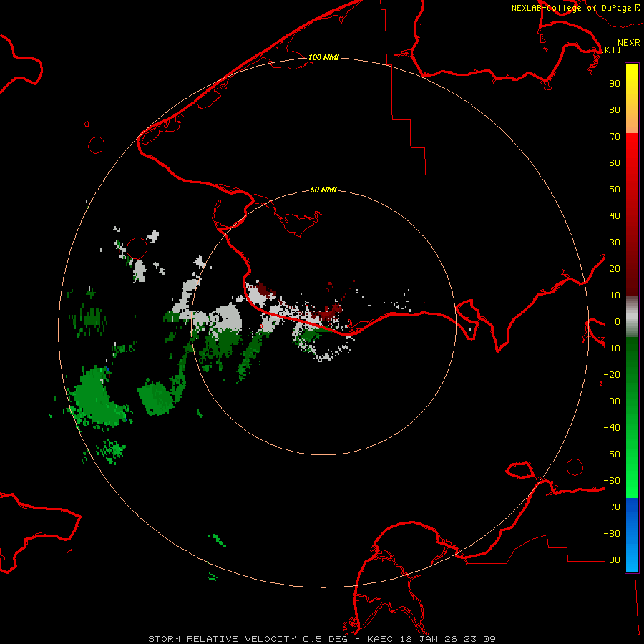The height and width of the screenshot is (644, 644).
Task: Click the -10 value on the velocity scale
Action: pos(612,348)
